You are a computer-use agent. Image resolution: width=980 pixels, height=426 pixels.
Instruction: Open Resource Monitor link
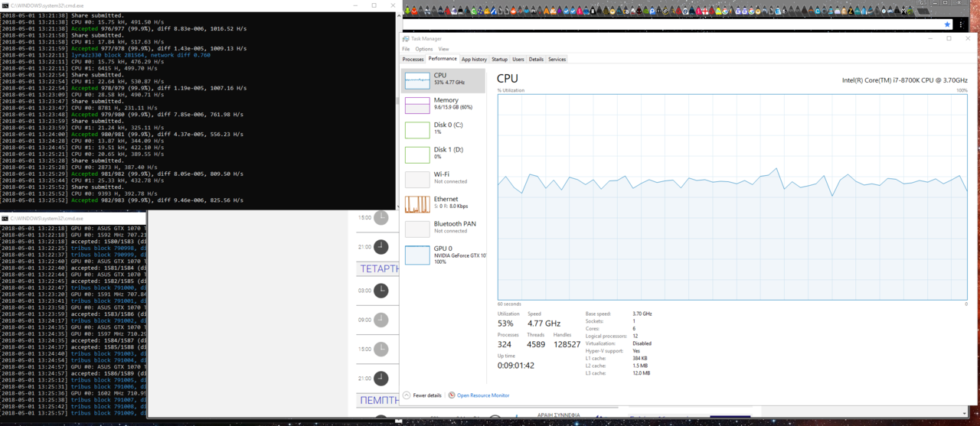[x=483, y=395]
